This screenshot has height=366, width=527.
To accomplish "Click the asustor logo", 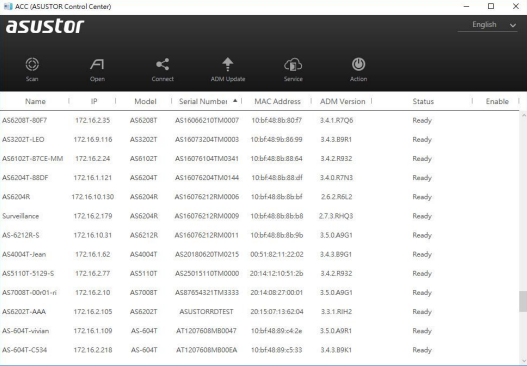I will [x=45, y=26].
